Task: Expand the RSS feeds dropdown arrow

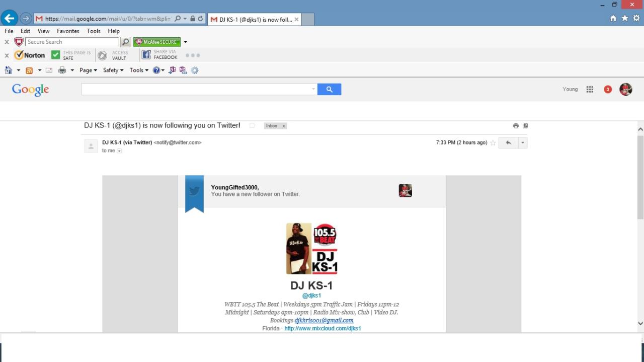Action: tap(40, 70)
